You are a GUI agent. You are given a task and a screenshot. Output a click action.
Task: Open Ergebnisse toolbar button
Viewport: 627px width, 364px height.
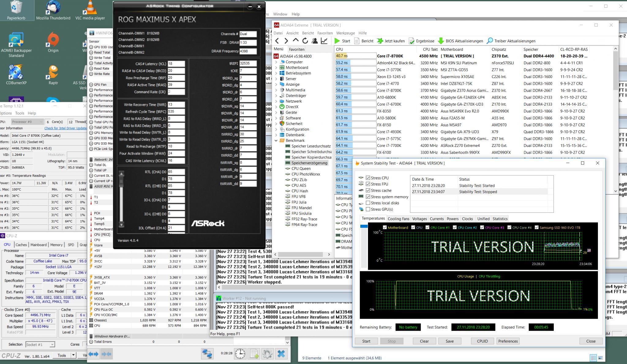421,41
